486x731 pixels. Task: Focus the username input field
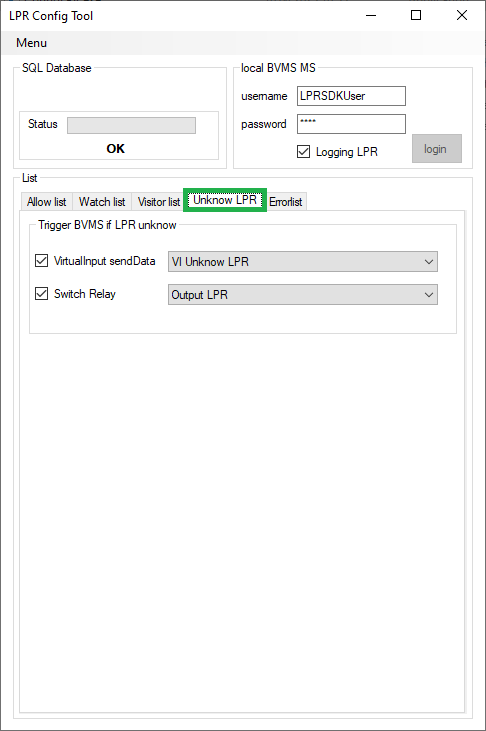pyautogui.click(x=351, y=96)
